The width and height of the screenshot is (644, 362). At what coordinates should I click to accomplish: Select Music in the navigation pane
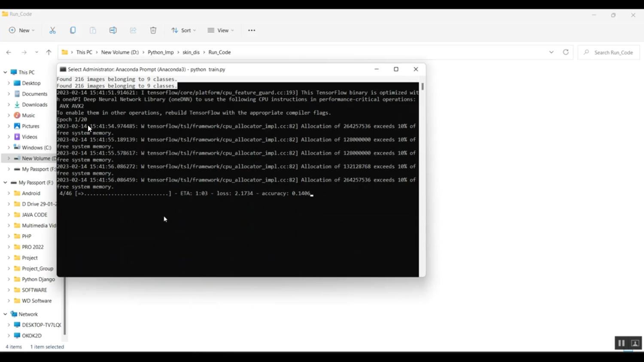pyautogui.click(x=28, y=115)
